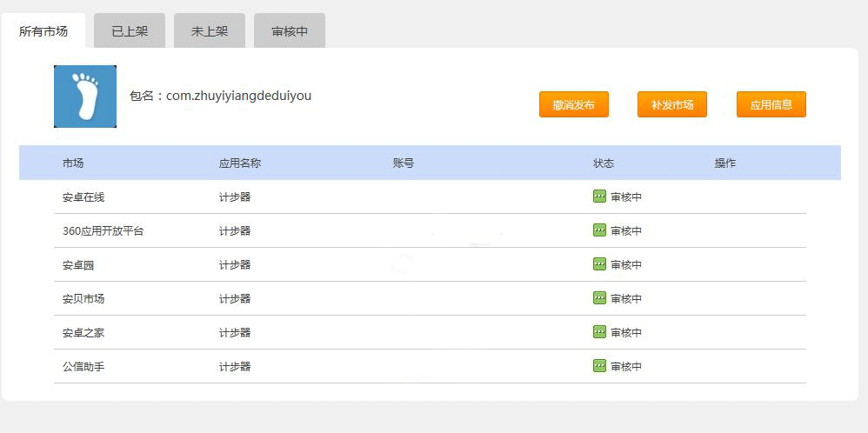Open 应用信息 button
The width and height of the screenshot is (868, 433).
pyautogui.click(x=771, y=104)
